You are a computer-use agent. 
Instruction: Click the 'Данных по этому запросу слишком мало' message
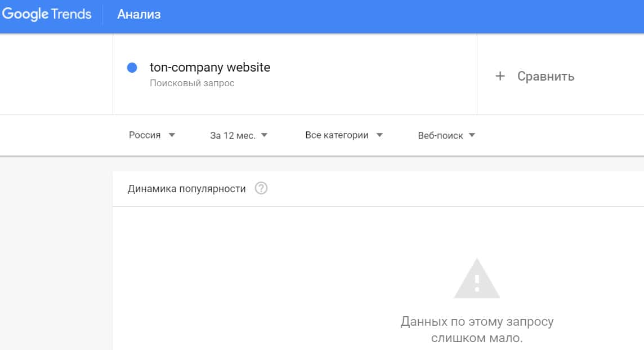[x=477, y=330]
